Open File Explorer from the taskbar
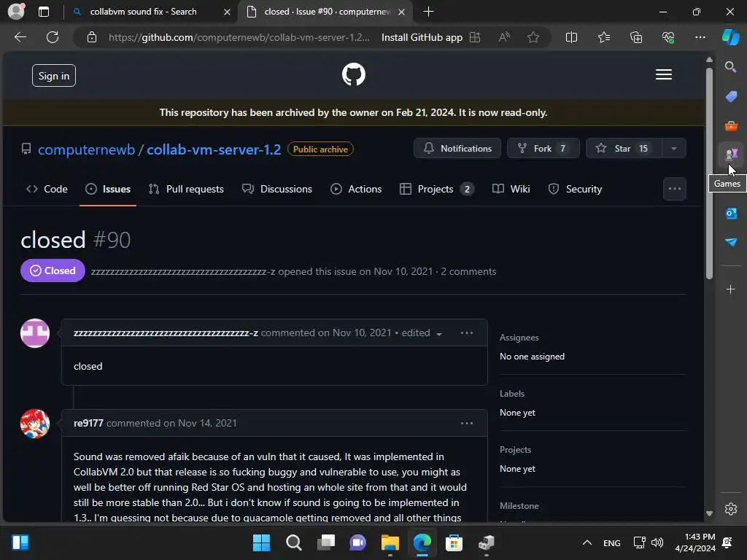Image resolution: width=747 pixels, height=560 pixels. coord(390,542)
